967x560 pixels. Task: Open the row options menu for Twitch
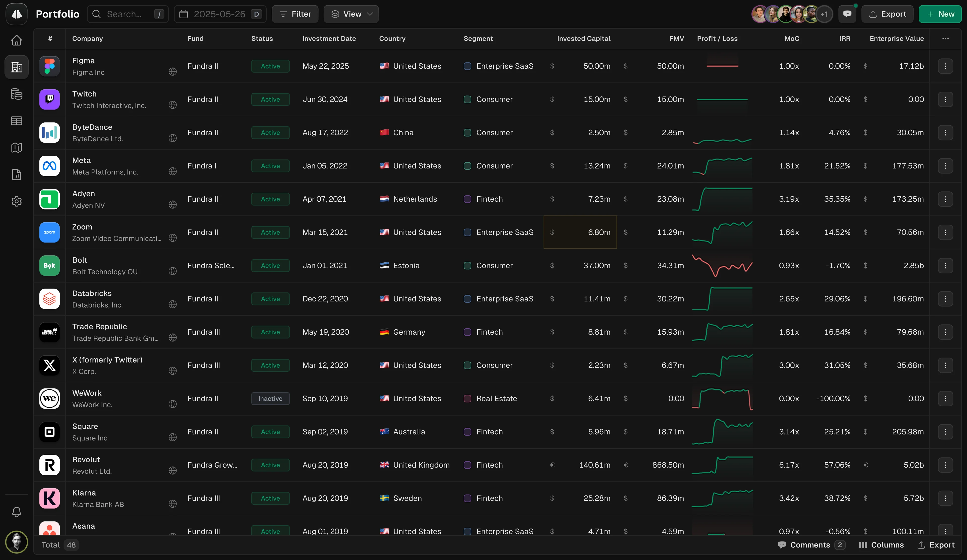pyautogui.click(x=946, y=99)
